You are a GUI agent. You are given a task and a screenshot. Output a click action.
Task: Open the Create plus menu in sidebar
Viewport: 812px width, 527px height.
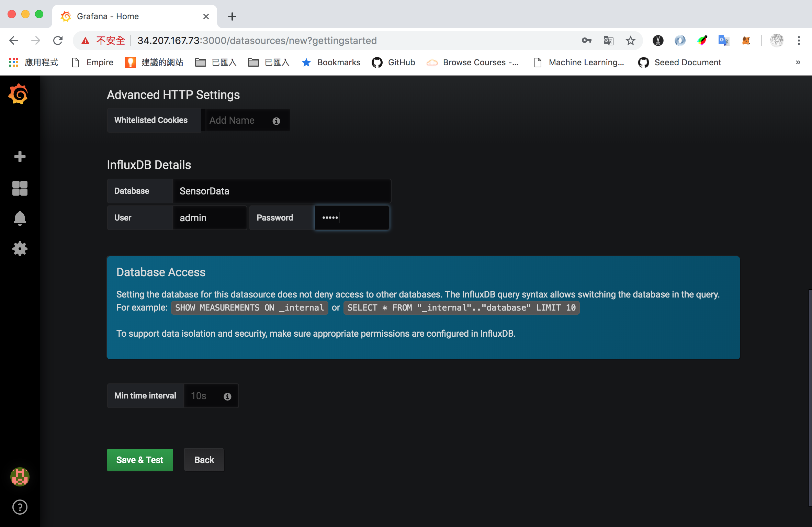20,157
